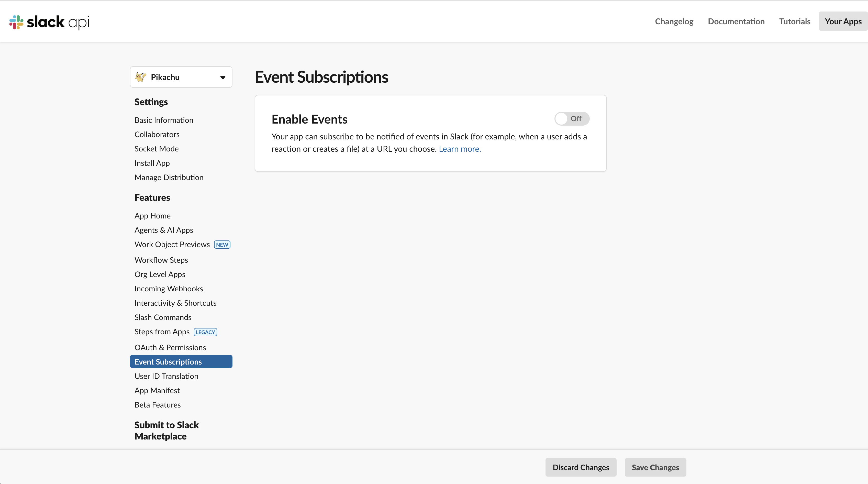The image size is (868, 484).
Task: Toggle the Enable Events switch on
Action: [x=572, y=119]
